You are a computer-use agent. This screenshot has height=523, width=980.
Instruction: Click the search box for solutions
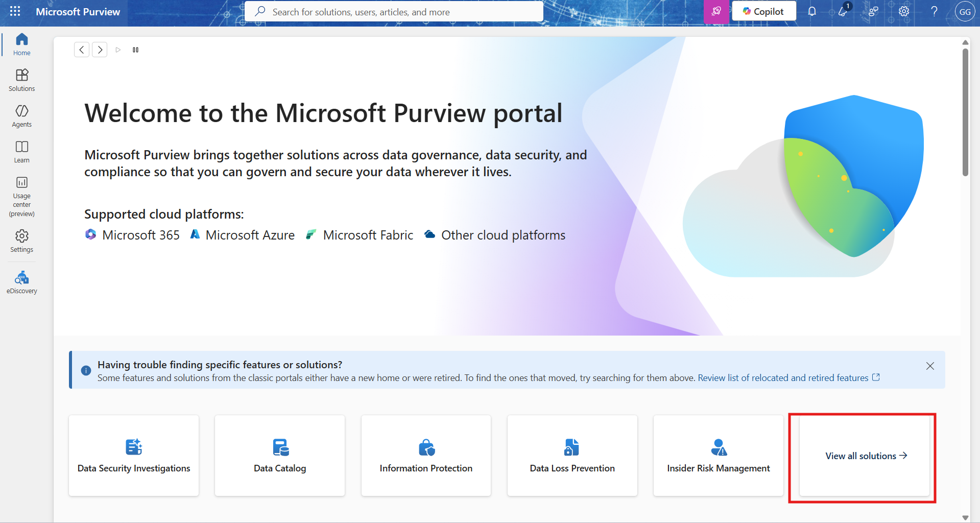394,11
